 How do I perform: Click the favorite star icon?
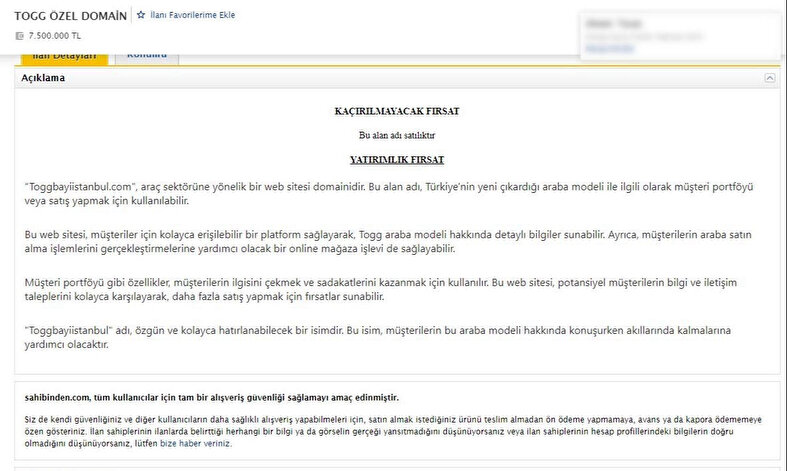point(141,15)
